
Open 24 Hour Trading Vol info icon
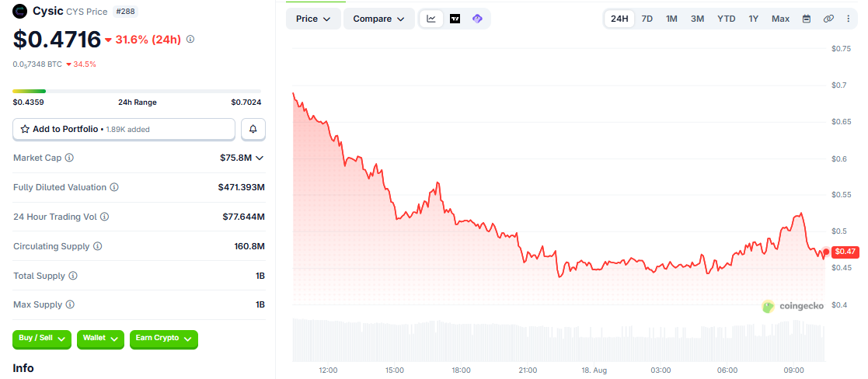point(105,217)
